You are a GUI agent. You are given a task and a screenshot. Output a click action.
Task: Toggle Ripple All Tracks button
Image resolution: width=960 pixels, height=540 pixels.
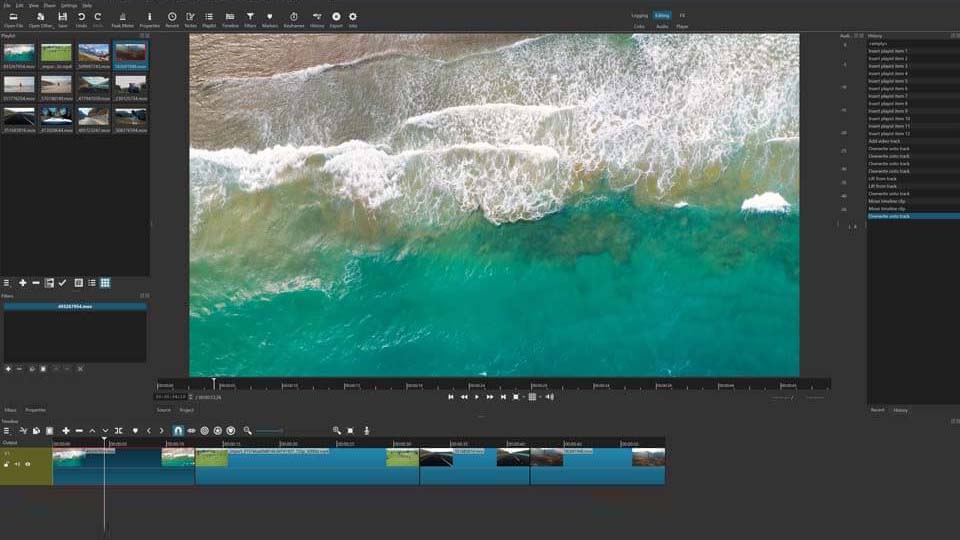[217, 431]
